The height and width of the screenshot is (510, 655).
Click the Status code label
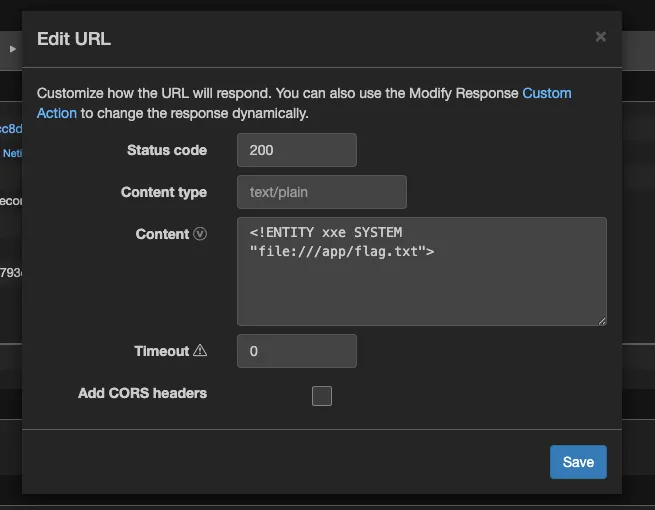pos(166,150)
